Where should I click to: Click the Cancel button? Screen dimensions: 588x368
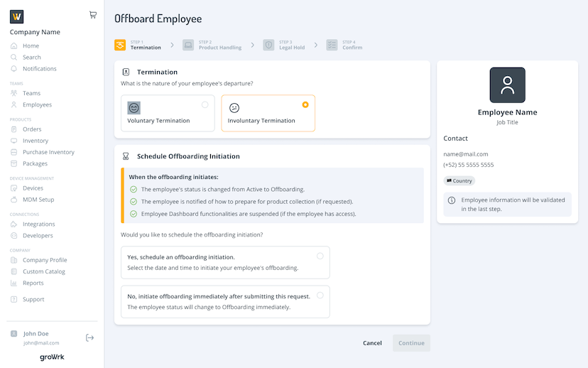372,343
